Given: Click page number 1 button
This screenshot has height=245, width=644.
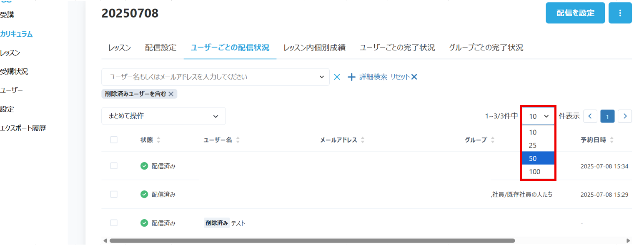Looking at the screenshot, I should coord(607,116).
